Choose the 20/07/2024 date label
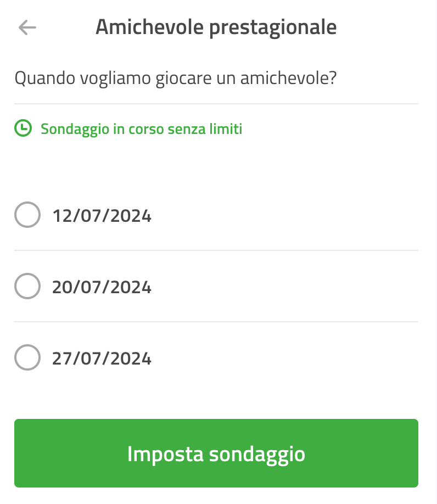 point(102,287)
